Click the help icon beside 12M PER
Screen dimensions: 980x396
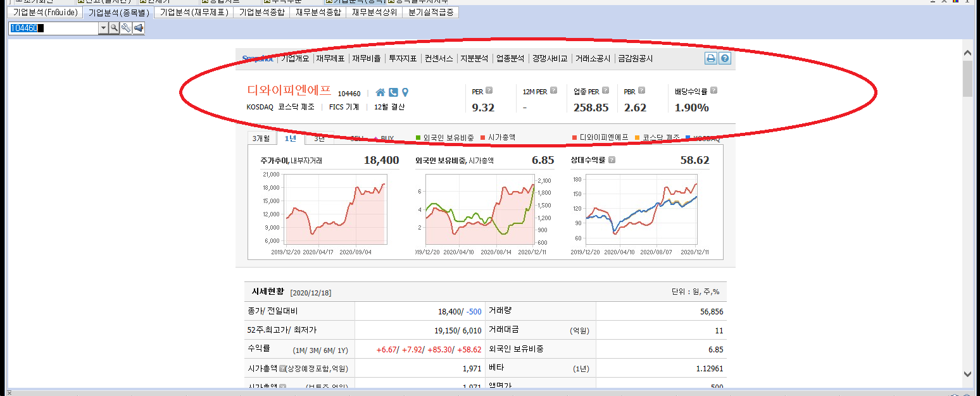[554, 91]
